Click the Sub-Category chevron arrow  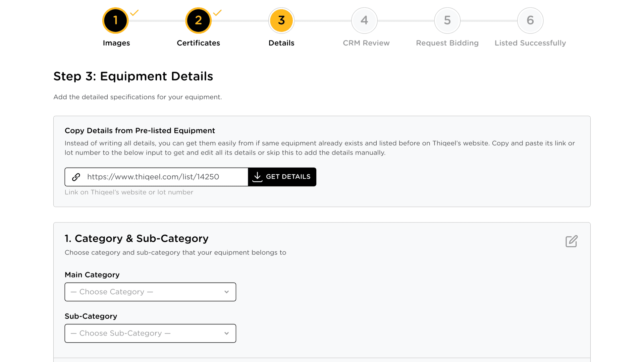pyautogui.click(x=227, y=334)
